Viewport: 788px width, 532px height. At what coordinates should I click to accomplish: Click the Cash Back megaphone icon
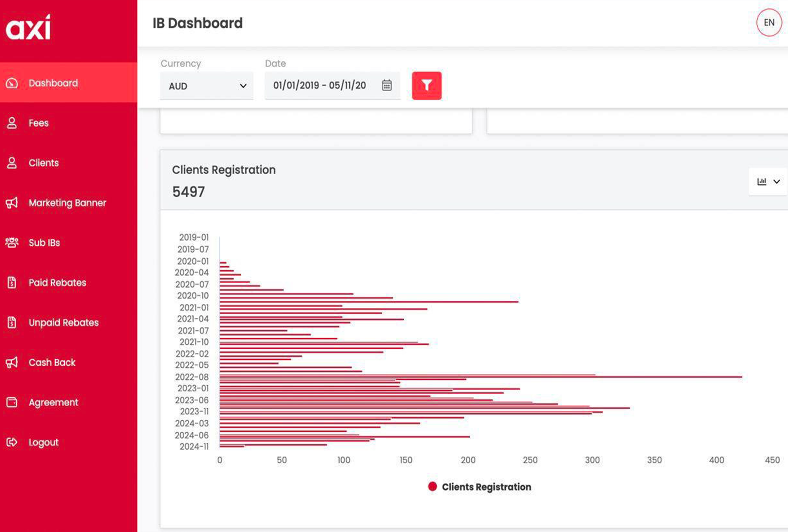pyautogui.click(x=12, y=362)
